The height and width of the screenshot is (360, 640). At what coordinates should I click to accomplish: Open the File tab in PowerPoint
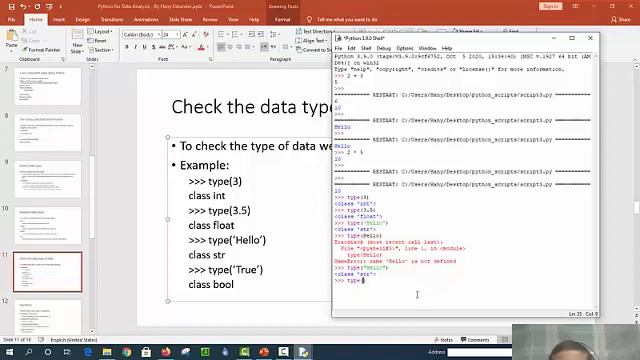11,20
